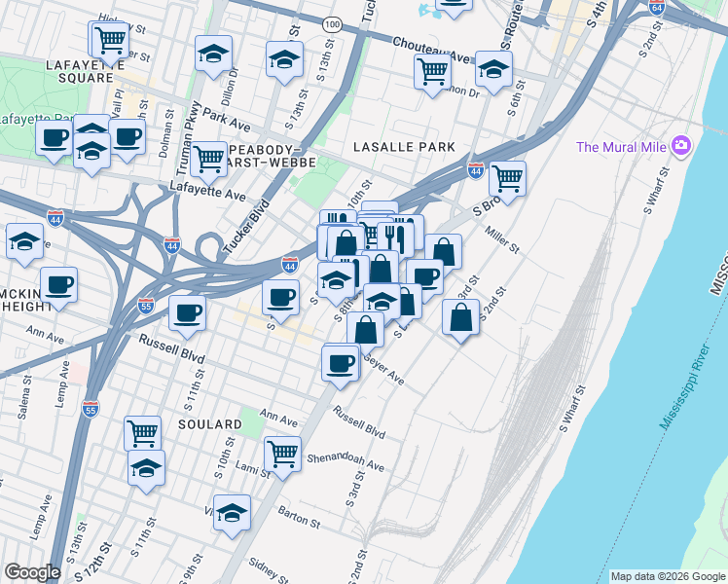Screen dimensions: 728x584
Task: Click the school marker near Barton St
Action: [233, 514]
